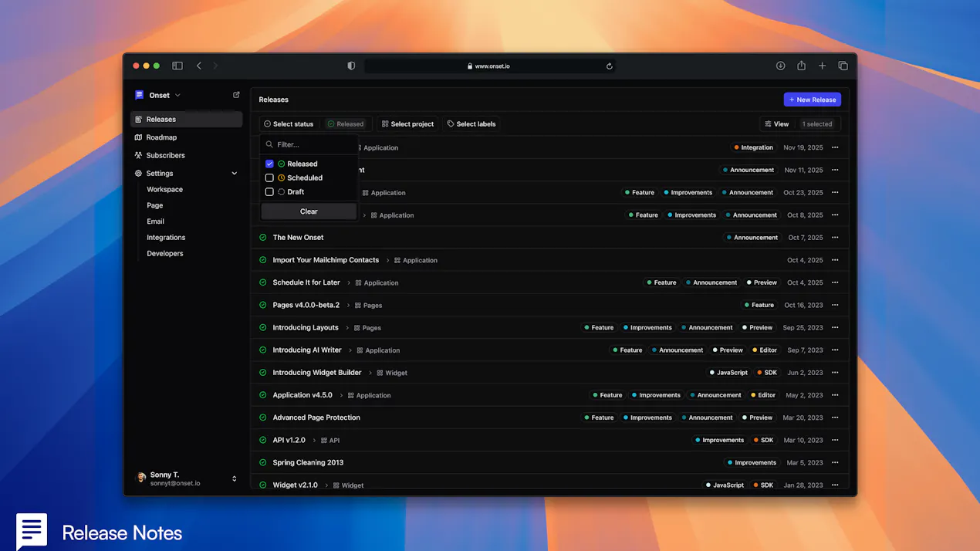The image size is (980, 551).
Task: Open the View options dropdown
Action: tap(777, 123)
